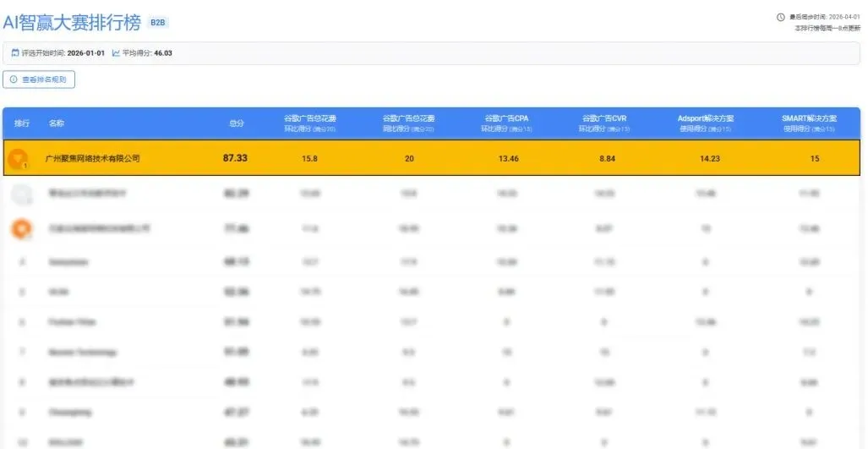Open the 查看排名规则 ranking rules button
This screenshot has height=449, width=868.
pos(40,79)
